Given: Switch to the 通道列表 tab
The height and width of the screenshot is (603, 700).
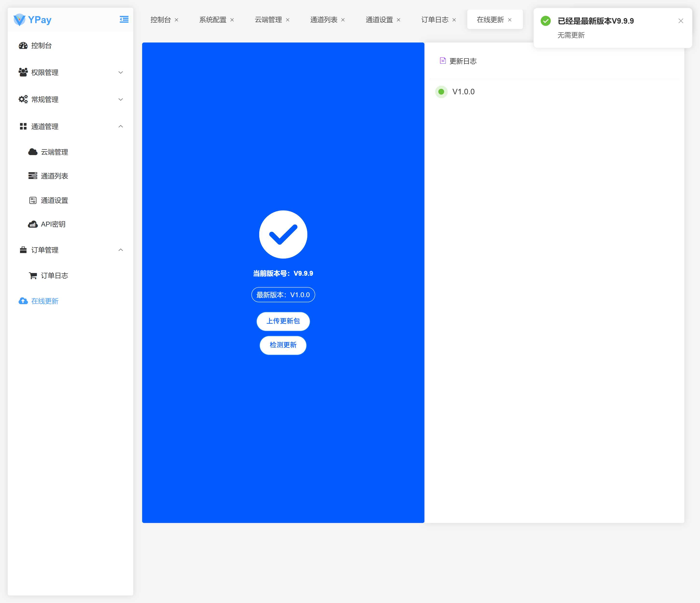Looking at the screenshot, I should [x=324, y=20].
